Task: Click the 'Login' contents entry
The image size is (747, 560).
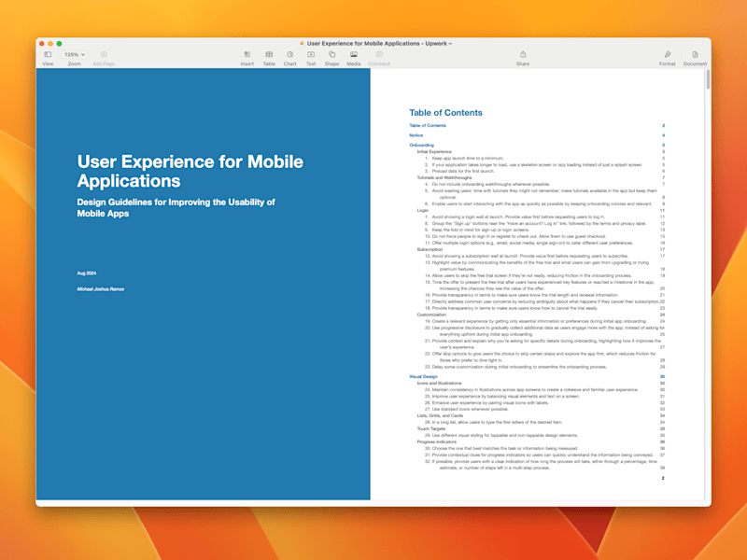Action: (x=423, y=211)
